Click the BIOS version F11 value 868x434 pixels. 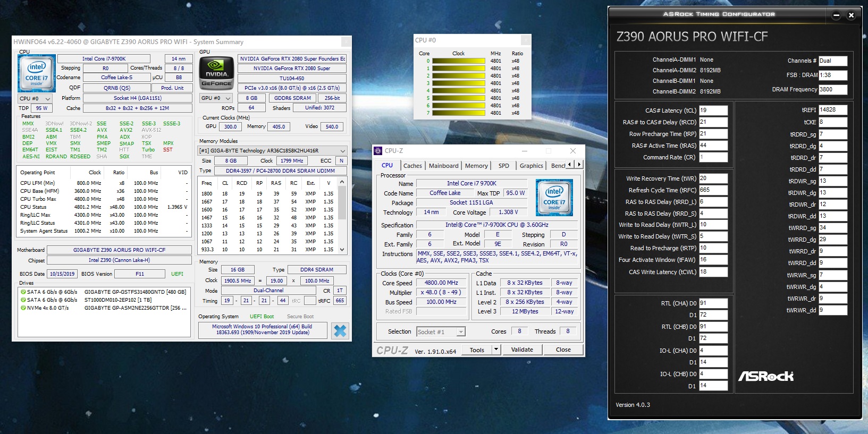(x=140, y=274)
